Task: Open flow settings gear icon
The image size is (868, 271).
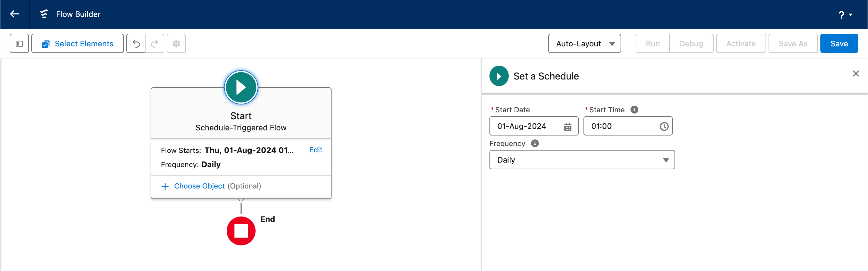Action: 176,44
